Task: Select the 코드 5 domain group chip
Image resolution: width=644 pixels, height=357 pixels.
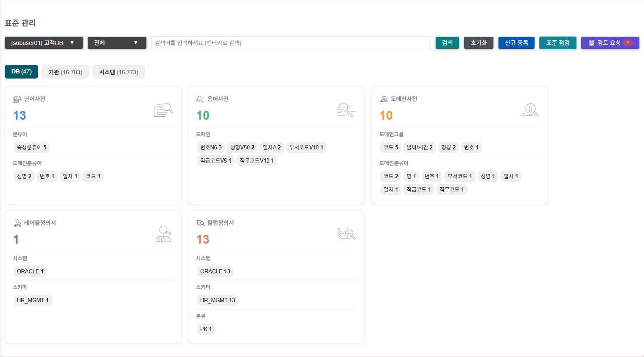Action: (391, 147)
